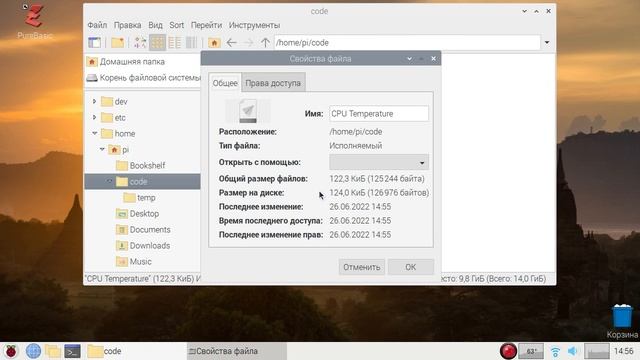This screenshot has height=360, width=640.
Task: Click Свойства файла taskbar button
Action: 237,351
